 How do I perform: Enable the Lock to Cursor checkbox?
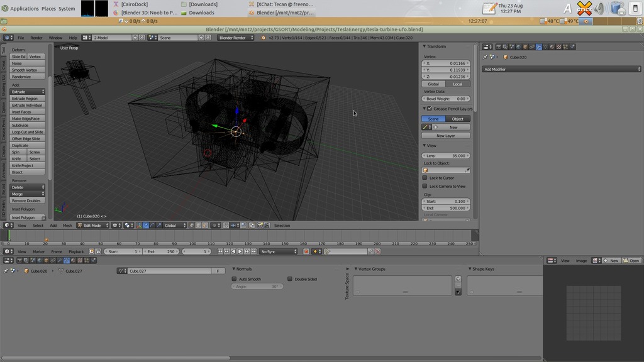(425, 178)
